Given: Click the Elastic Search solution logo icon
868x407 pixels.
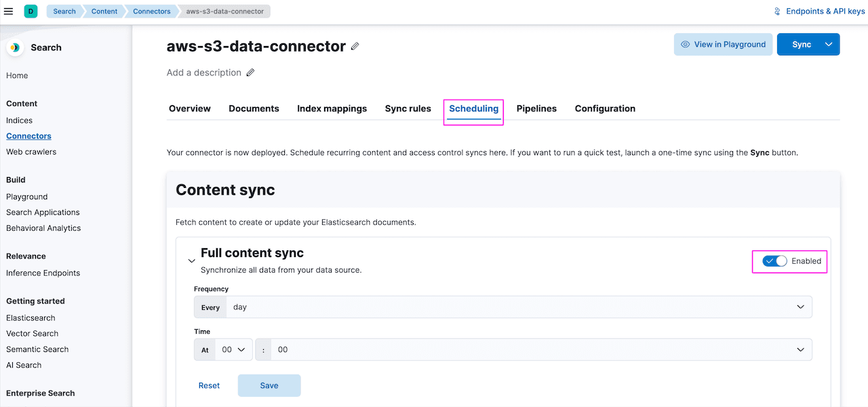Looking at the screenshot, I should pos(14,47).
